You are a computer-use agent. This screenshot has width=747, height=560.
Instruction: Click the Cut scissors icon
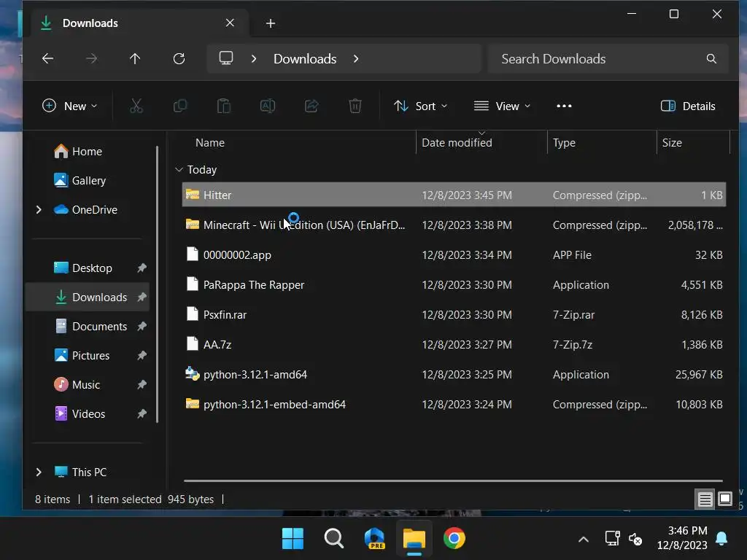[x=136, y=106]
